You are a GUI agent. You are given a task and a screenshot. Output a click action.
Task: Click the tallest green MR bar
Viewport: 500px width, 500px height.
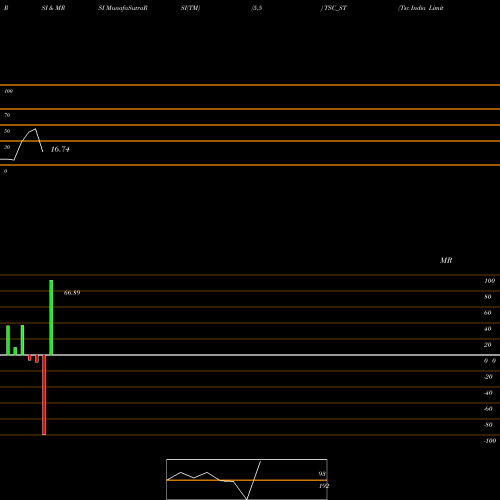click(51, 317)
